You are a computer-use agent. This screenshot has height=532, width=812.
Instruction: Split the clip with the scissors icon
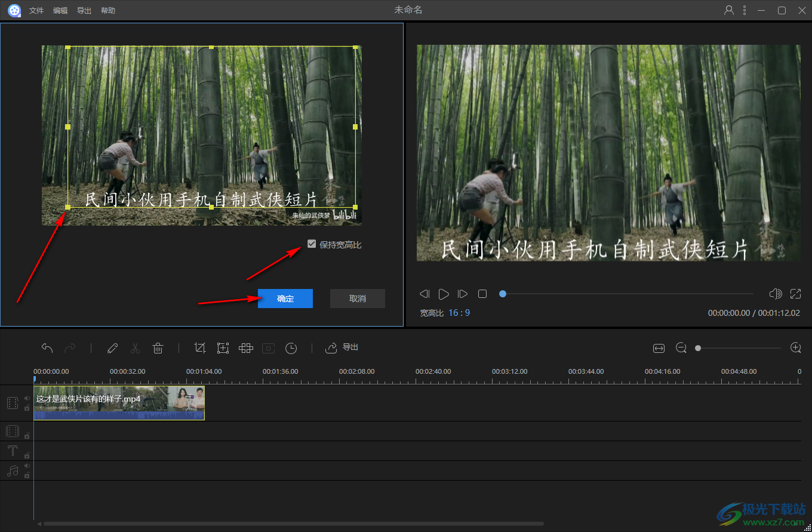point(135,348)
